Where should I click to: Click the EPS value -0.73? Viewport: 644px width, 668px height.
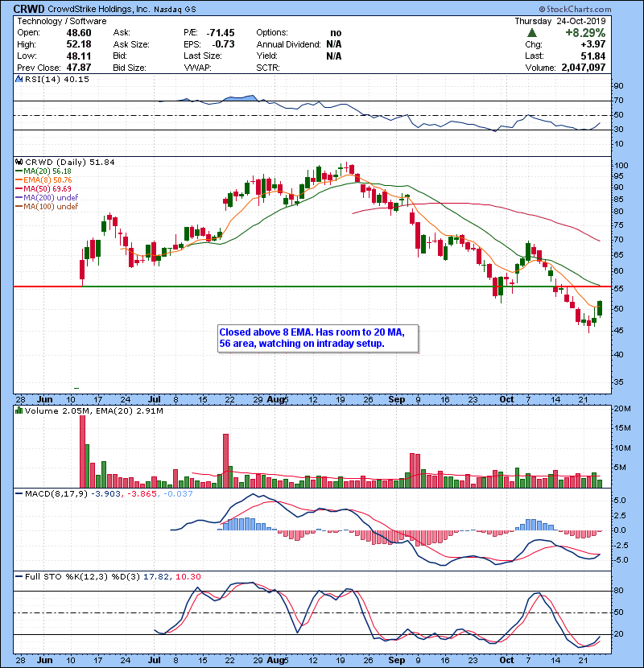tap(223, 44)
